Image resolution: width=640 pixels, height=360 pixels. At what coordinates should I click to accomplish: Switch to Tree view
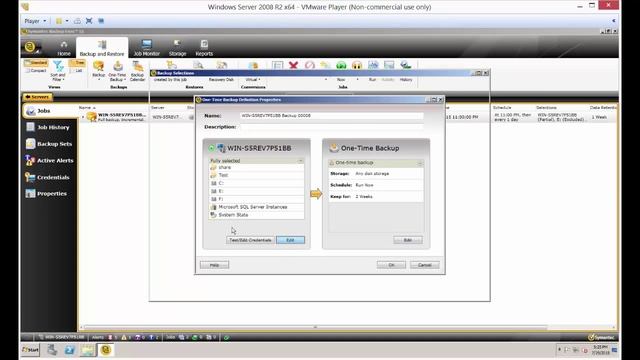[77, 63]
